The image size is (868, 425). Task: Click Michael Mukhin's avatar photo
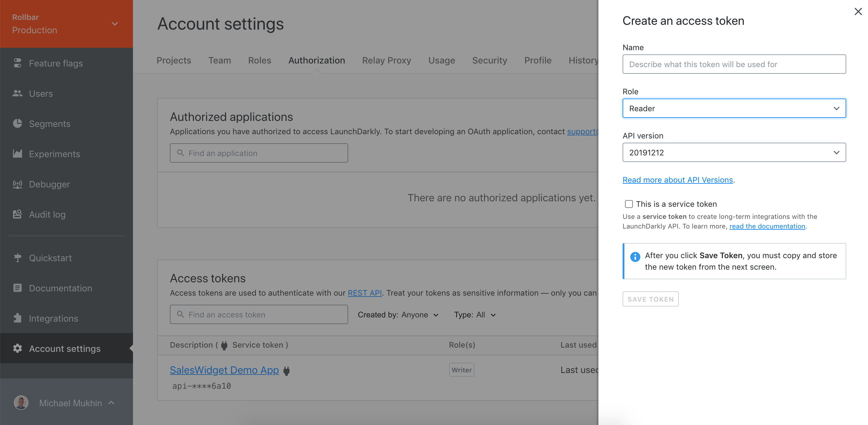[x=21, y=402]
